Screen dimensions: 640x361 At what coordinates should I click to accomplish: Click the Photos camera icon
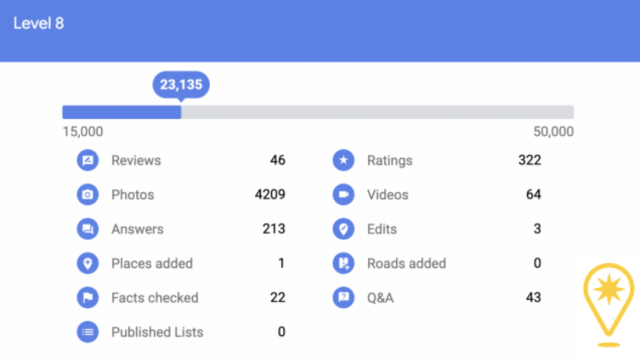pyautogui.click(x=88, y=194)
